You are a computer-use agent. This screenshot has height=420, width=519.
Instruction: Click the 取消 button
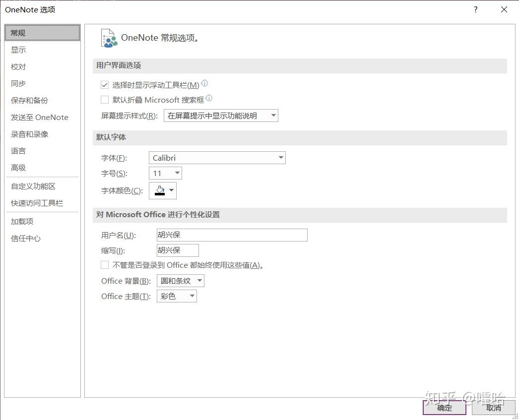point(494,408)
